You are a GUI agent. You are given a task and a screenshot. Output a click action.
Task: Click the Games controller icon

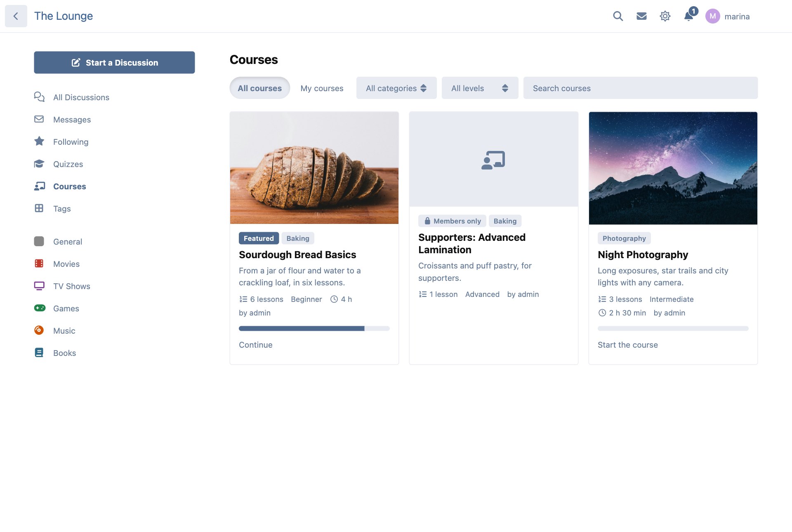(x=40, y=308)
